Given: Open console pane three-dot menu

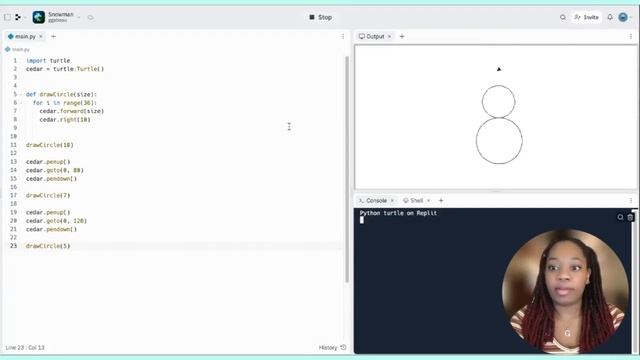Looking at the screenshot, I should tap(631, 200).
